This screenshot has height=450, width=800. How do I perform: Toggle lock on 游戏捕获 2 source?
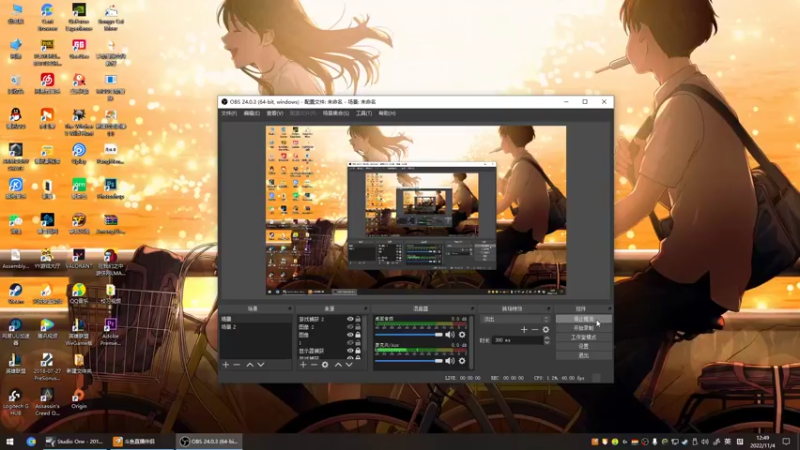click(x=358, y=319)
